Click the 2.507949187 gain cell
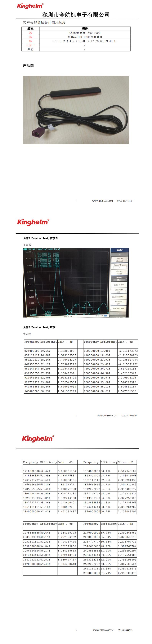Image resolution: width=152 pixels, height=644 pixels. point(127,471)
